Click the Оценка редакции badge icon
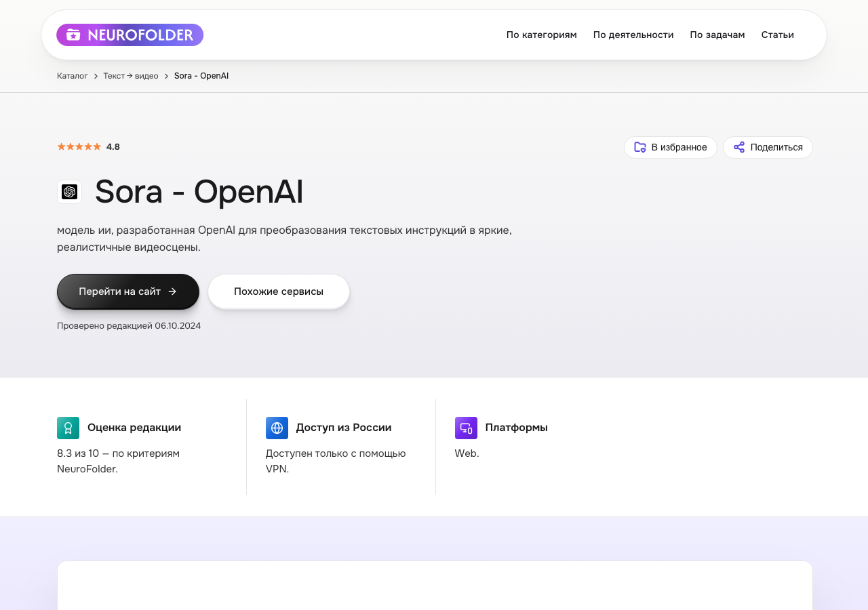868x610 pixels. click(x=68, y=428)
